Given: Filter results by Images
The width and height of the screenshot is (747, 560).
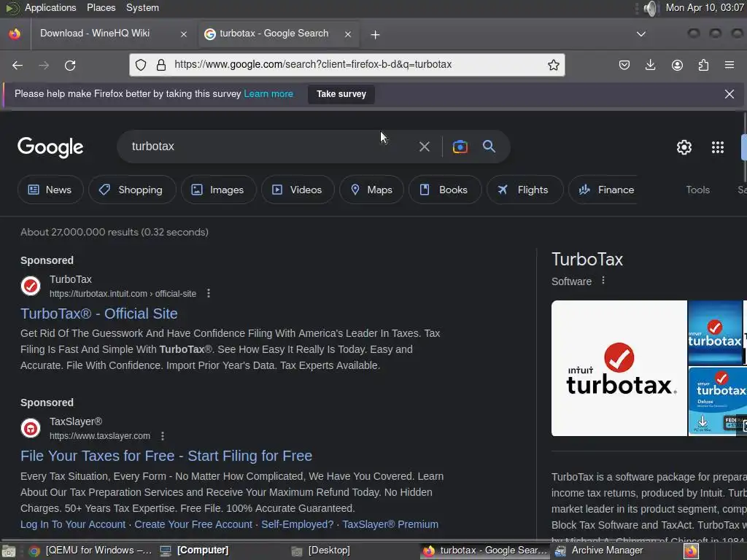Looking at the screenshot, I should [217, 190].
